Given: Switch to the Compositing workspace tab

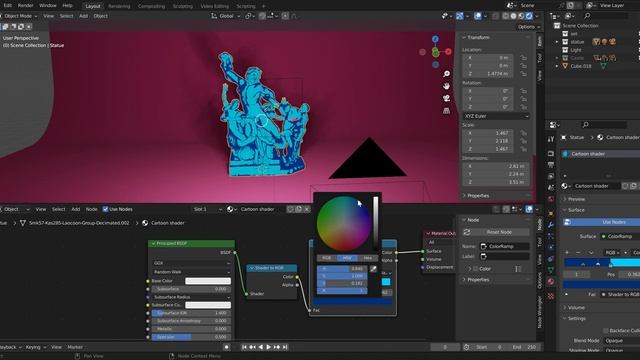Looking at the screenshot, I should [151, 6].
